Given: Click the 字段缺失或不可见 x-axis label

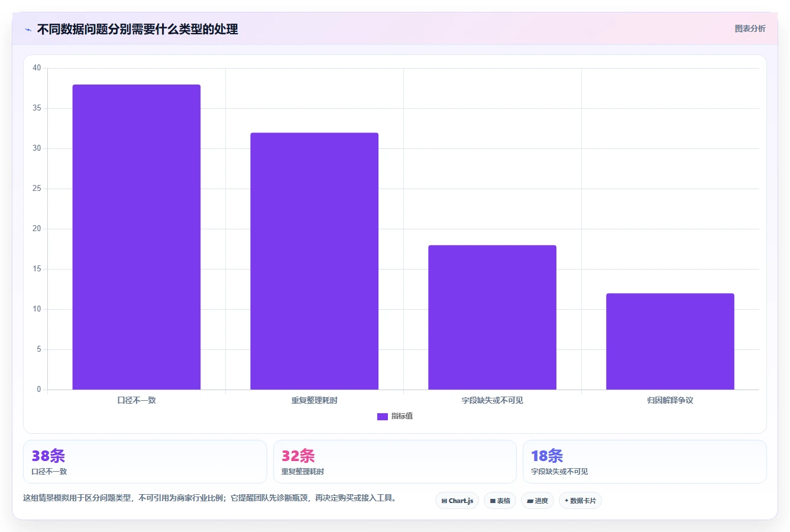Looking at the screenshot, I should [492, 401].
